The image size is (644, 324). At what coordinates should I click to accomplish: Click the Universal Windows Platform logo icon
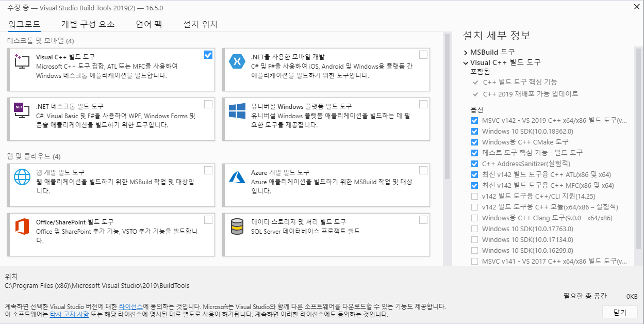237,111
